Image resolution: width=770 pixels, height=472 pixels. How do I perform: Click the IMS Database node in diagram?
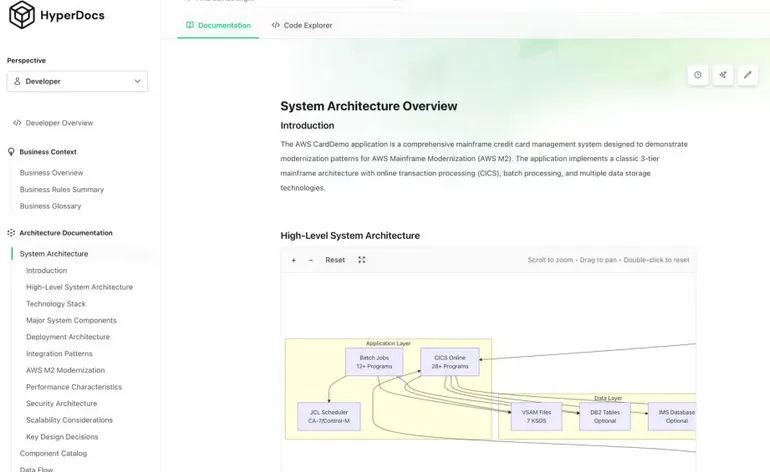tap(672, 416)
